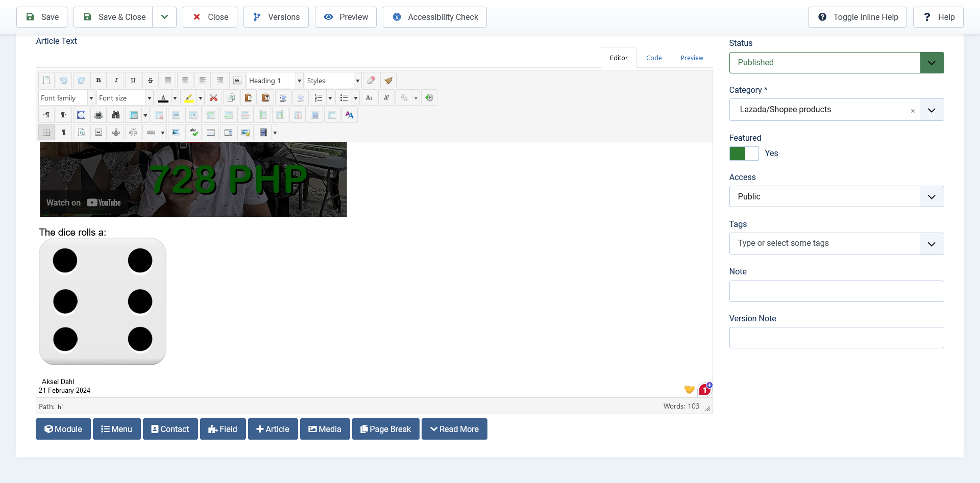The image size is (980, 483).
Task: Copy the selection to clipboard
Action: pos(231,97)
